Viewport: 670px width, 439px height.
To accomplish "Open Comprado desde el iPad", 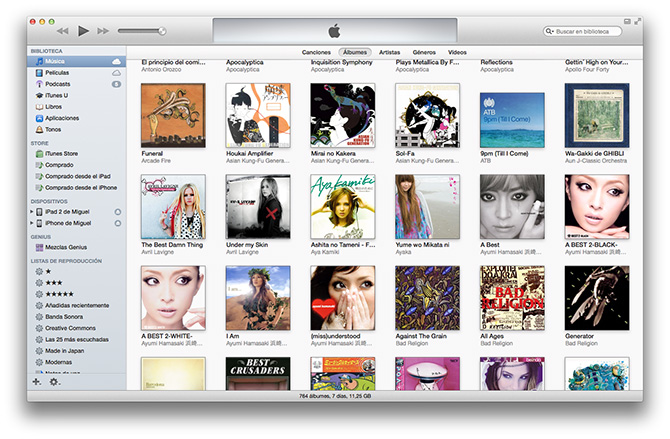I will [x=76, y=176].
